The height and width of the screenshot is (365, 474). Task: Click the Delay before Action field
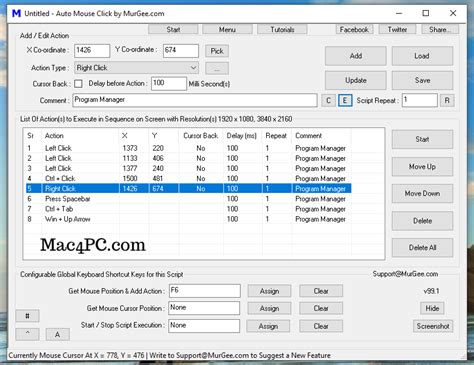click(x=169, y=83)
